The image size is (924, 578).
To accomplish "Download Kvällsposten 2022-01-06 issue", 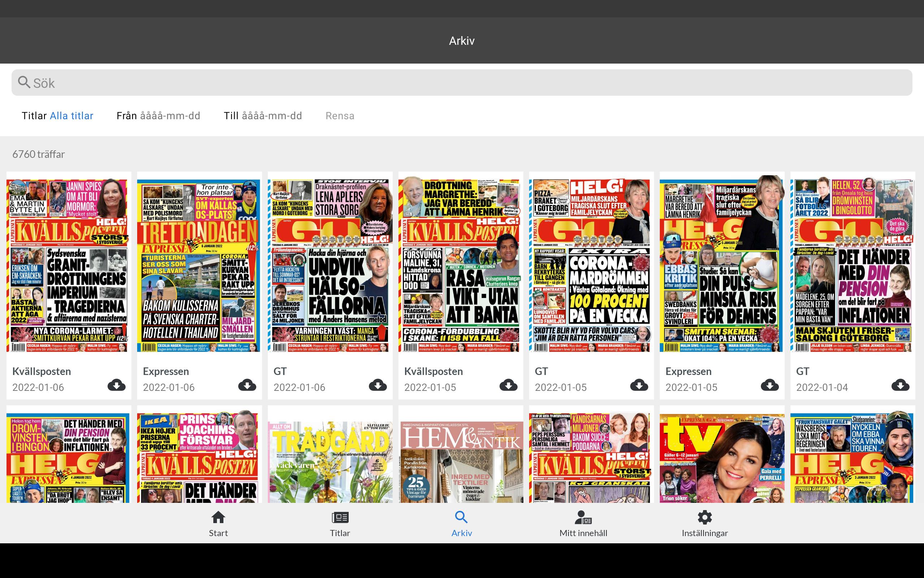I will tap(117, 385).
